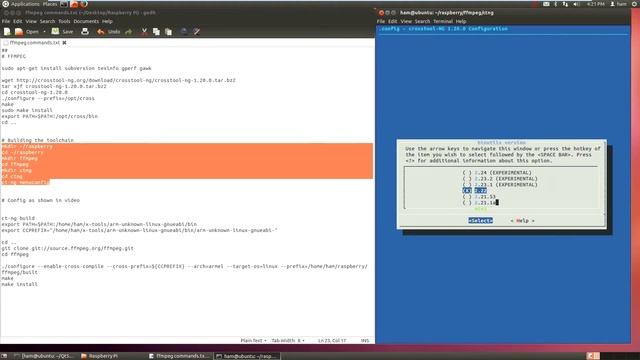Click the Help button in dialog
640x360 pixels.
click(x=522, y=220)
